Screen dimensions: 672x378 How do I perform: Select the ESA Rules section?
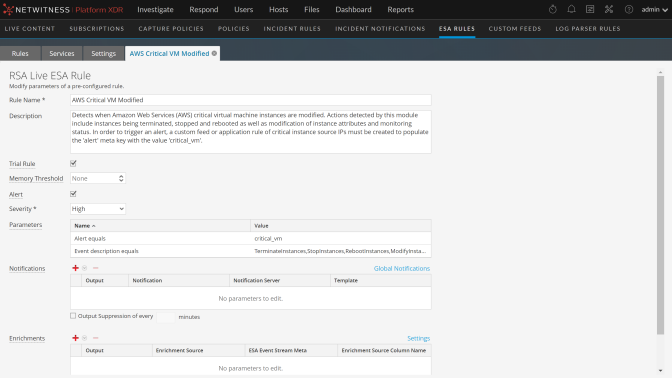coord(457,29)
